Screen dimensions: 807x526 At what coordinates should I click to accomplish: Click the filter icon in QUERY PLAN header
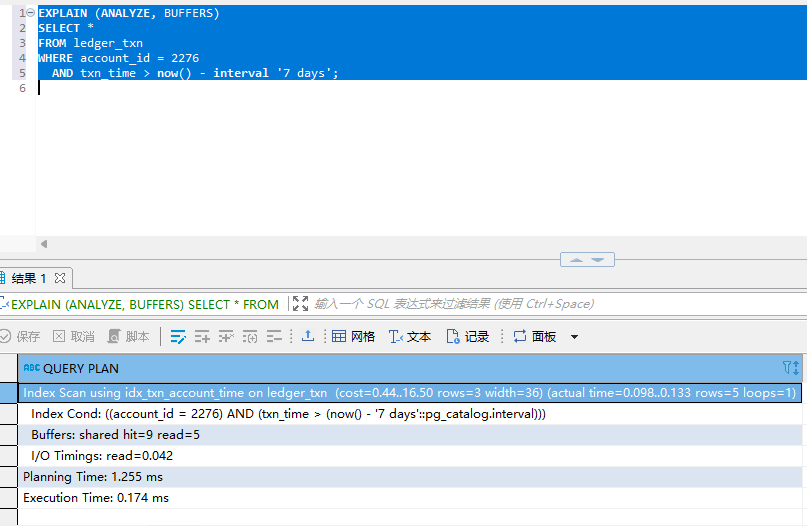click(789, 368)
